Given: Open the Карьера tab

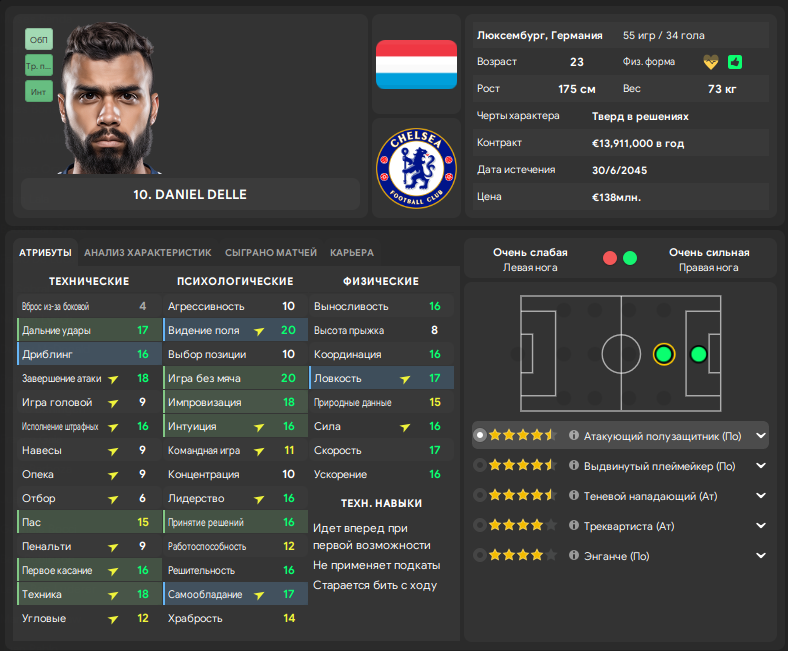Looking at the screenshot, I should (x=351, y=253).
